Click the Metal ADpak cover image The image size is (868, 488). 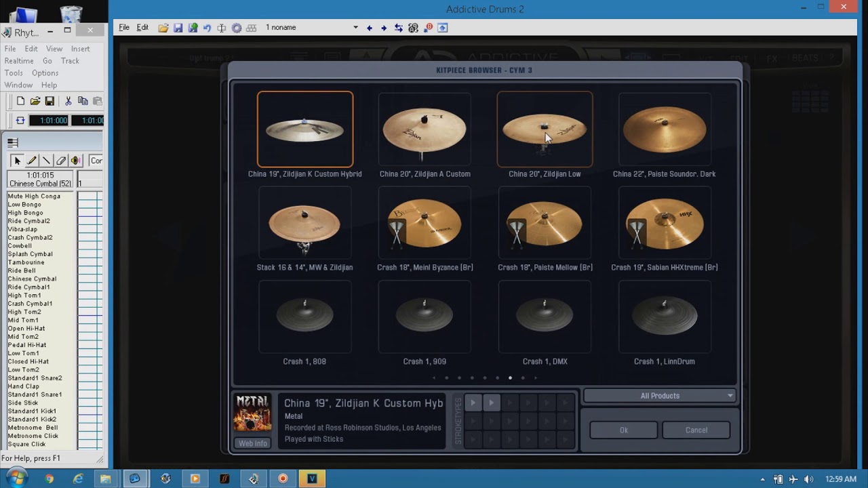coord(252,413)
